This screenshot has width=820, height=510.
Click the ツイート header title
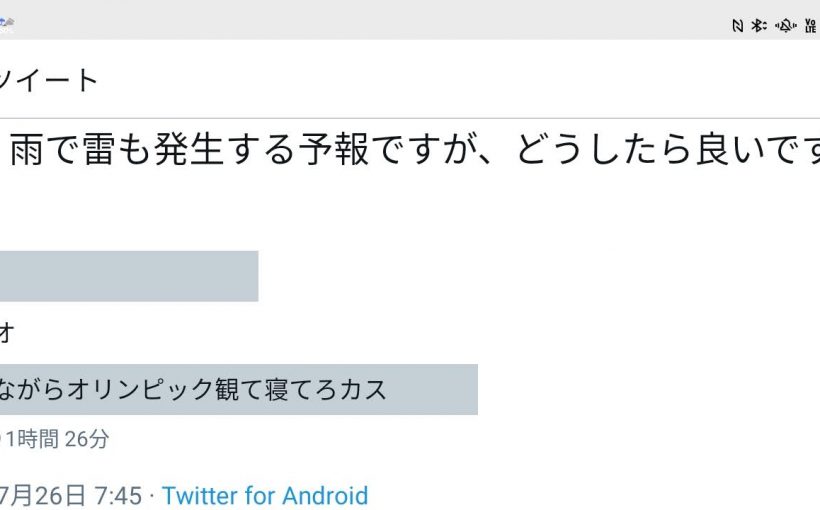point(48,79)
